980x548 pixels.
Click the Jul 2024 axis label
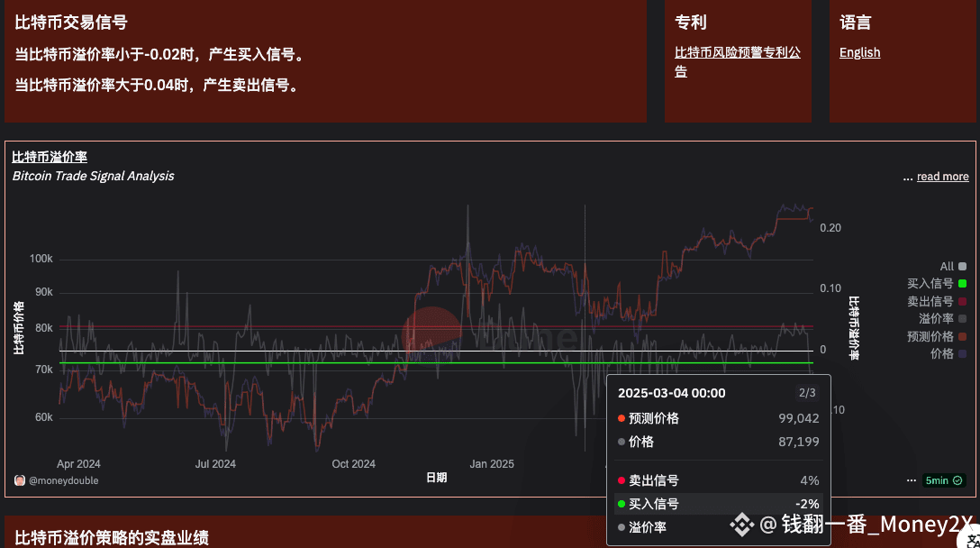[215, 464]
